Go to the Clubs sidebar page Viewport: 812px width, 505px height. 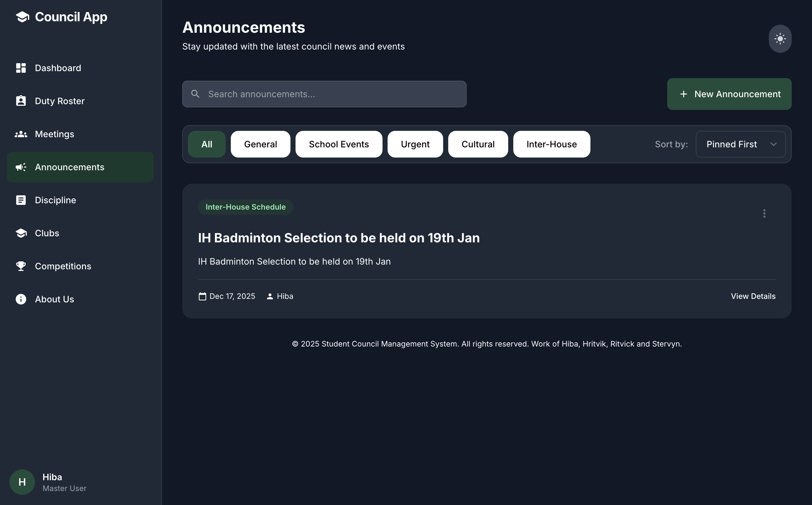click(47, 233)
